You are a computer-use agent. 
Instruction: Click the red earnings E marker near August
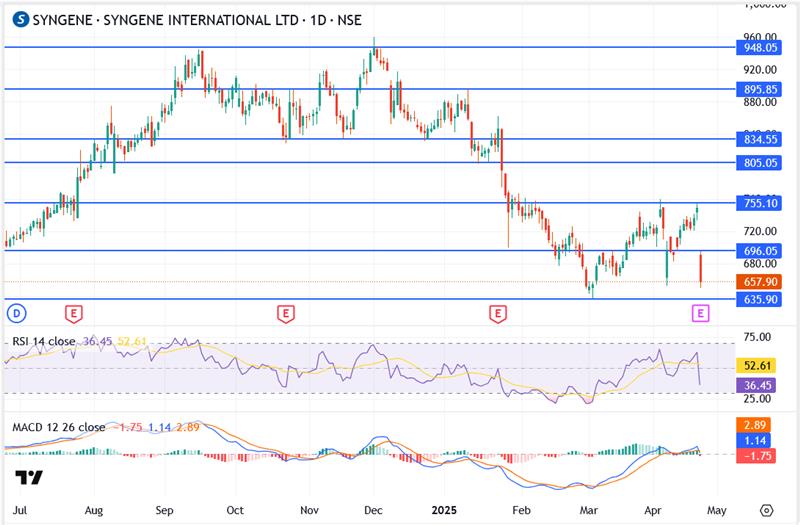point(73,313)
